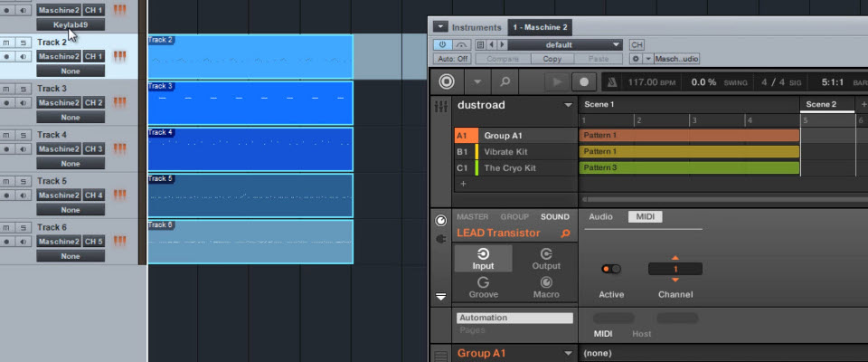The height and width of the screenshot is (362, 868).
Task: Toggle the Maschine metronome icon
Action: coord(612,82)
